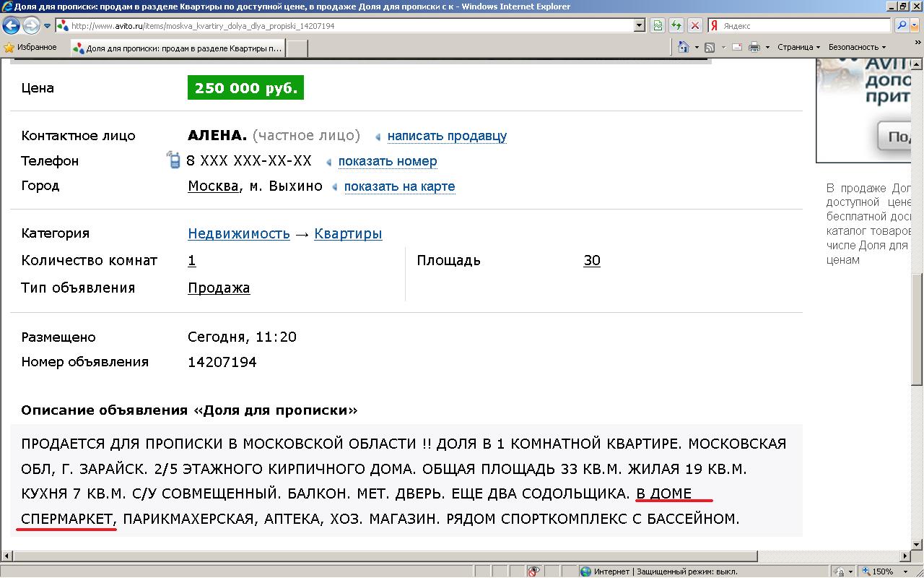Click the Forward navigation arrow
This screenshot has width=924, height=578.
[31, 26]
